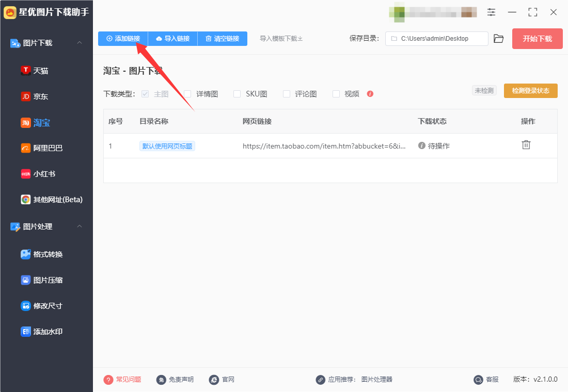The width and height of the screenshot is (568, 392).
Task: Collapse the 图片处理 section chevron
Action: point(80,226)
